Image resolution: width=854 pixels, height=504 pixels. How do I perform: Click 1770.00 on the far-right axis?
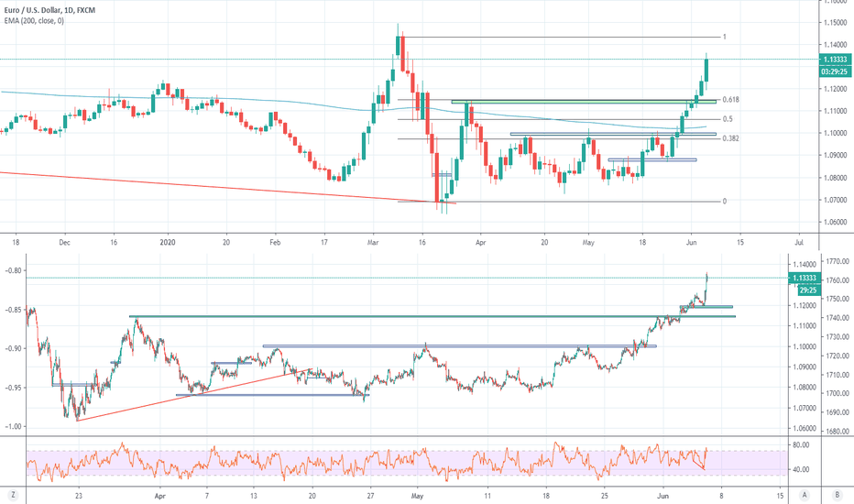tap(838, 261)
